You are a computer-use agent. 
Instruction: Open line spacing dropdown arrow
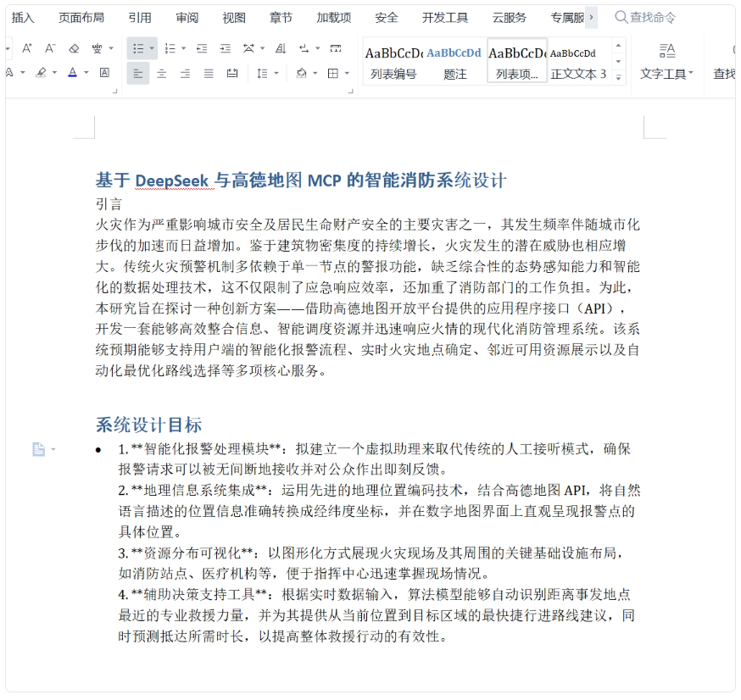coord(276,74)
